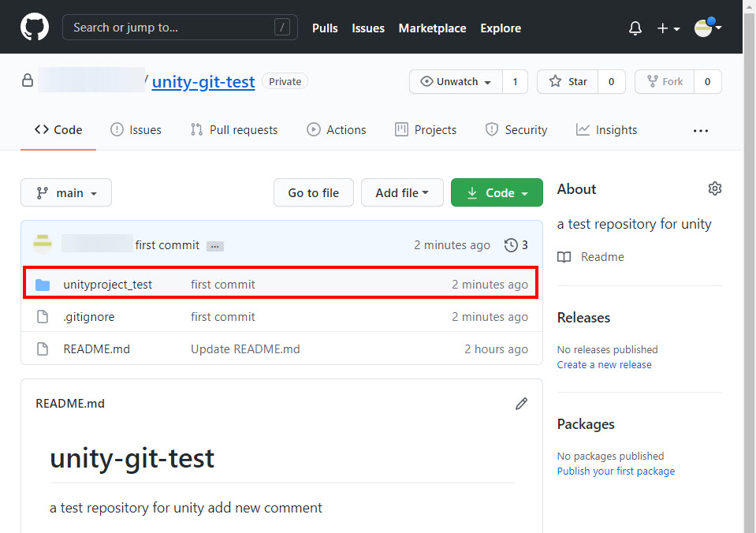The image size is (756, 533).
Task: Open 'Update README.md' commit message
Action: [x=245, y=349]
